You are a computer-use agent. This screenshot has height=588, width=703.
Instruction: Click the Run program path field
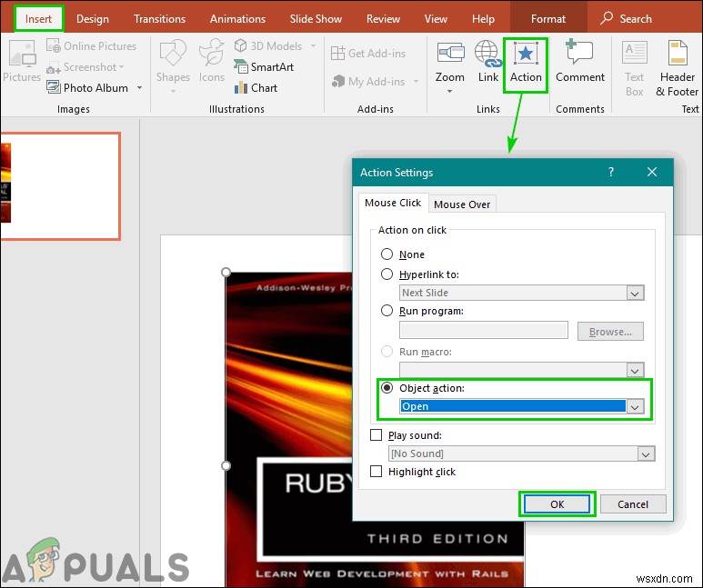click(483, 330)
